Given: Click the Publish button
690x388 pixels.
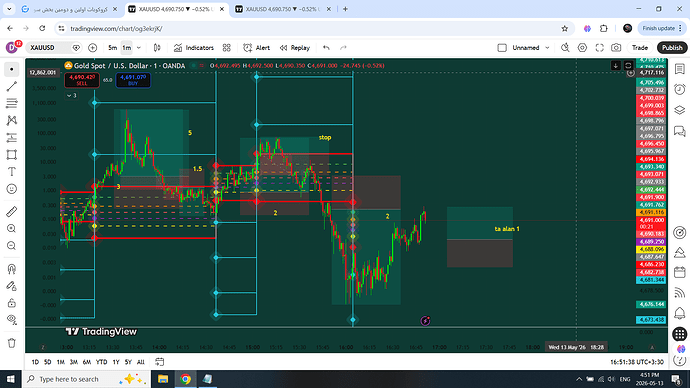Looking at the screenshot, I should (x=672, y=48).
